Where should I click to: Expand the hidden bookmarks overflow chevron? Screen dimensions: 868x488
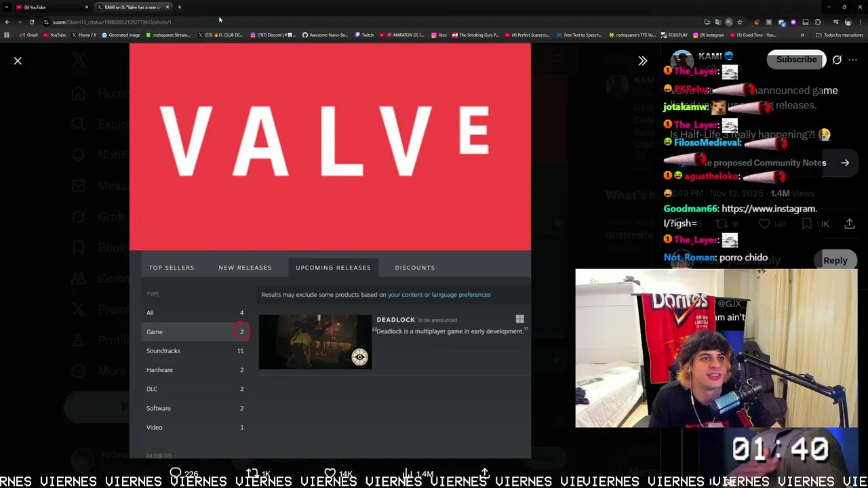click(x=802, y=35)
